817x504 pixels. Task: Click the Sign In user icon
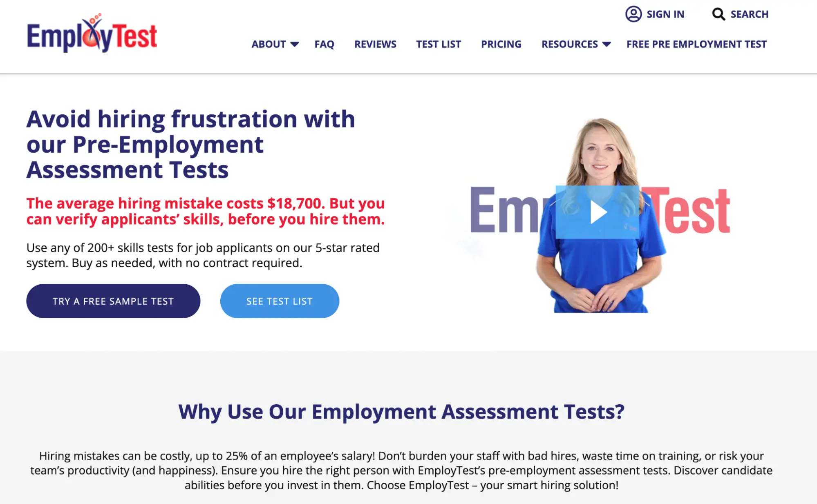(x=633, y=13)
